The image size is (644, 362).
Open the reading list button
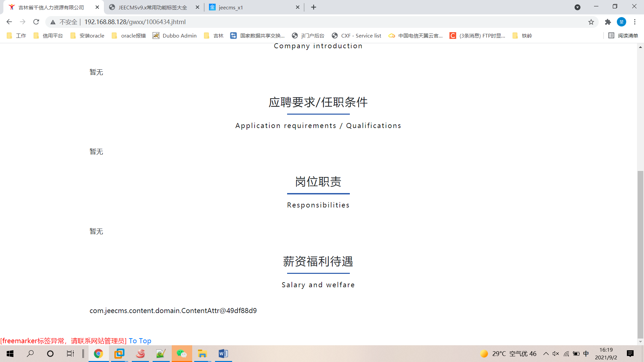(x=623, y=36)
